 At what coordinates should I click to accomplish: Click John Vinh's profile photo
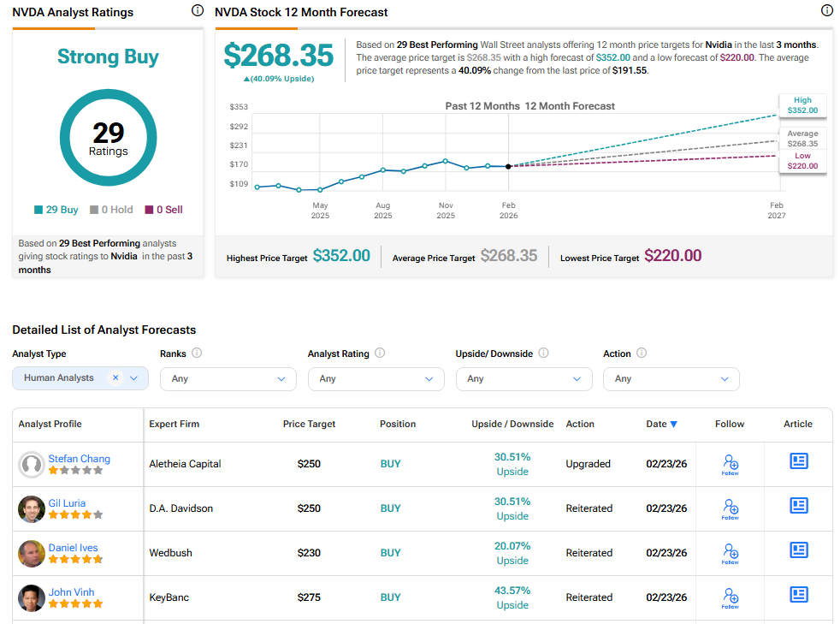(x=32, y=597)
